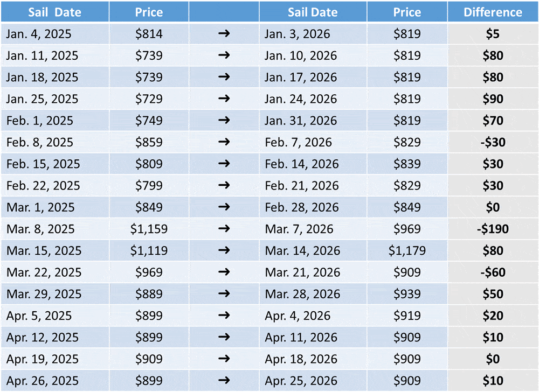Click the arrow next to Jan. 25, 2025

point(224,99)
